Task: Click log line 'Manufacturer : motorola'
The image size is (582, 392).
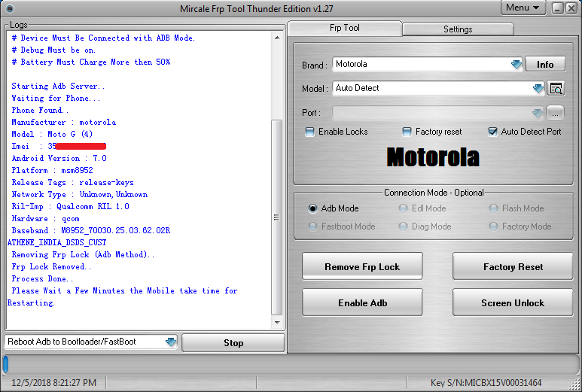Action: coord(63,122)
